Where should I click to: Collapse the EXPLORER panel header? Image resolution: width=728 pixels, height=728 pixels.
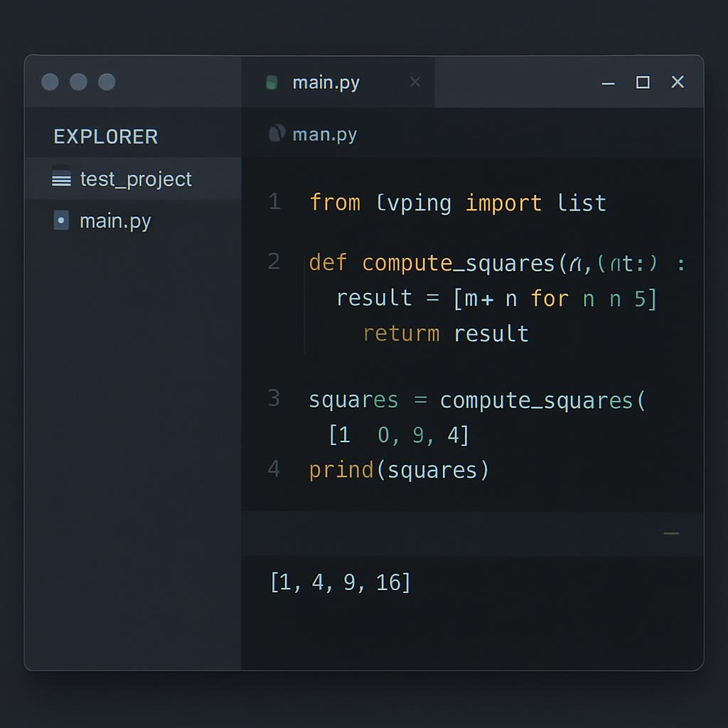click(x=106, y=136)
